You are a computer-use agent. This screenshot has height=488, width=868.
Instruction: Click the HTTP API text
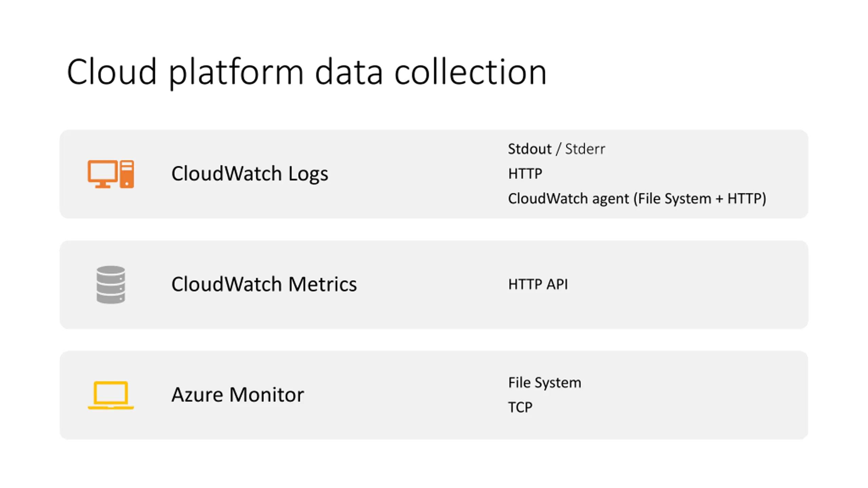tap(538, 284)
